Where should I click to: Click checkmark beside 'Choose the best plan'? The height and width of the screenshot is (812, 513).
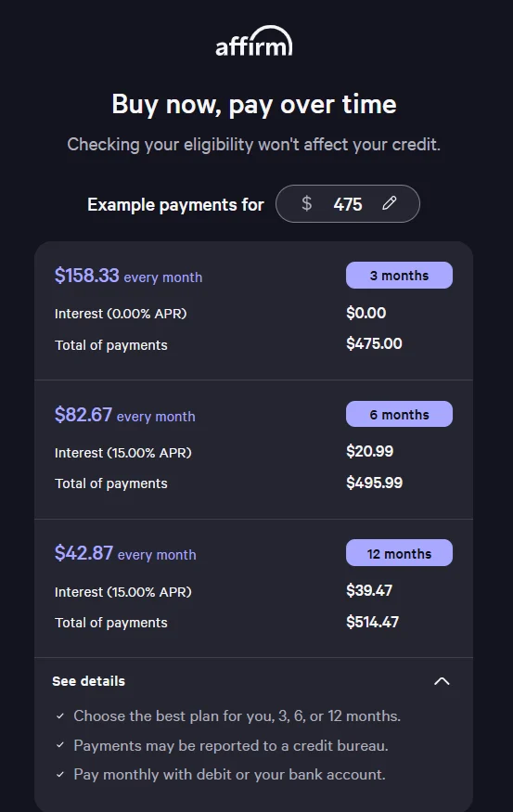(x=60, y=716)
